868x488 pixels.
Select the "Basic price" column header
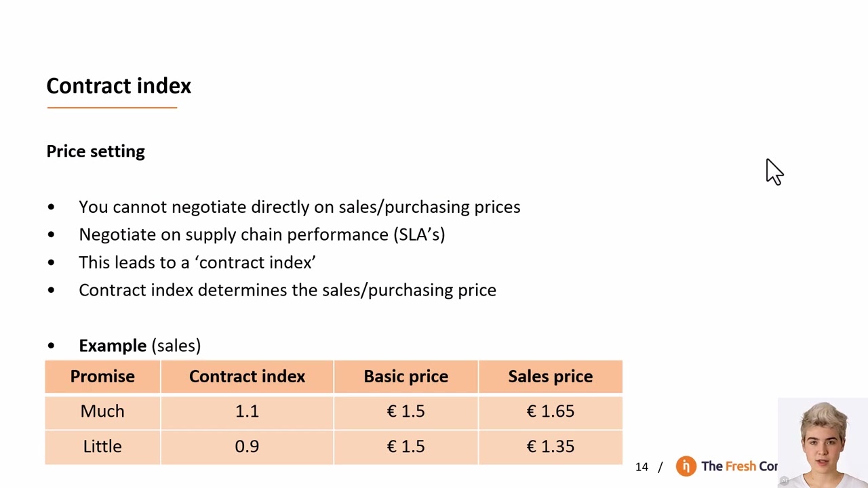(406, 377)
